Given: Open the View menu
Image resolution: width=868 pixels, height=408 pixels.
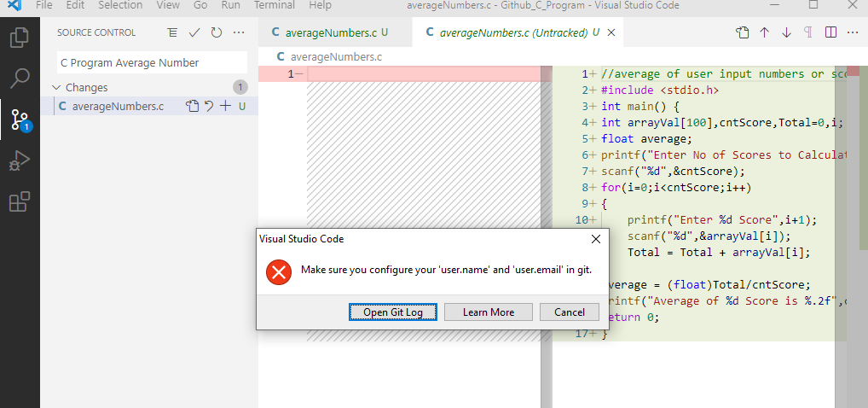Looking at the screenshot, I should [168, 5].
